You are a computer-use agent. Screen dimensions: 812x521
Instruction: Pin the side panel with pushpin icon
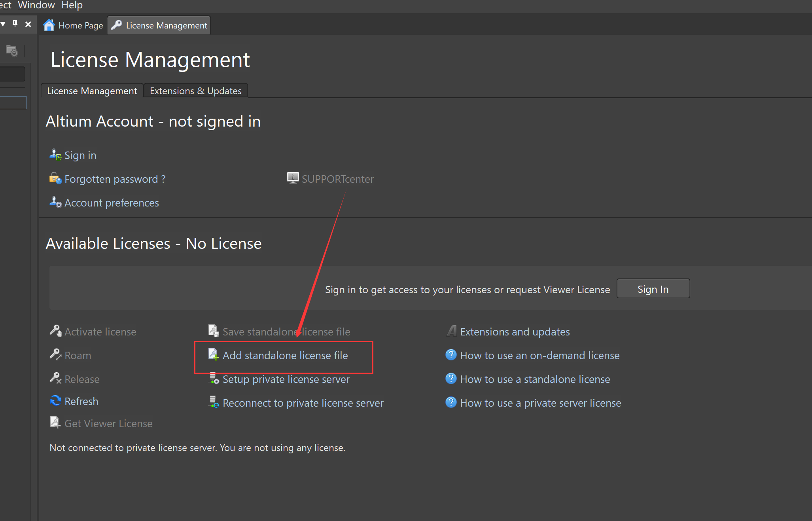pos(15,24)
